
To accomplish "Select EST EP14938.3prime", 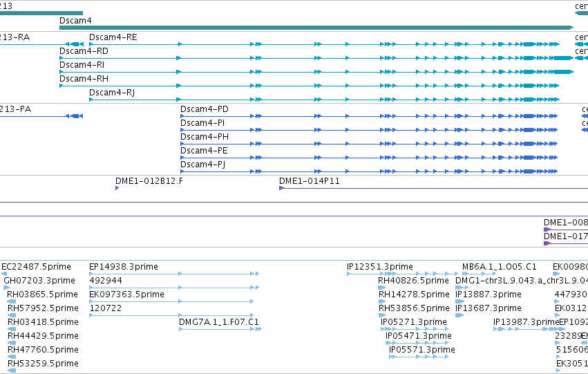I will (124, 267).
